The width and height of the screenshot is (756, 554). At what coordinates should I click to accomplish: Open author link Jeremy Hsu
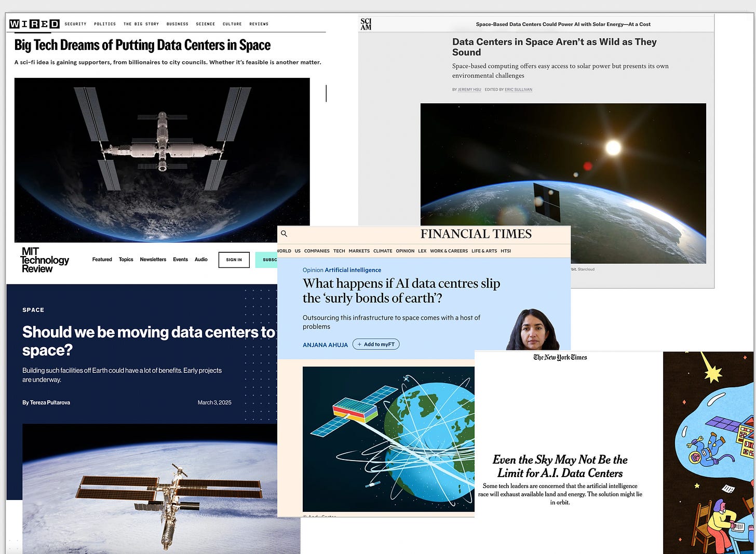click(469, 90)
